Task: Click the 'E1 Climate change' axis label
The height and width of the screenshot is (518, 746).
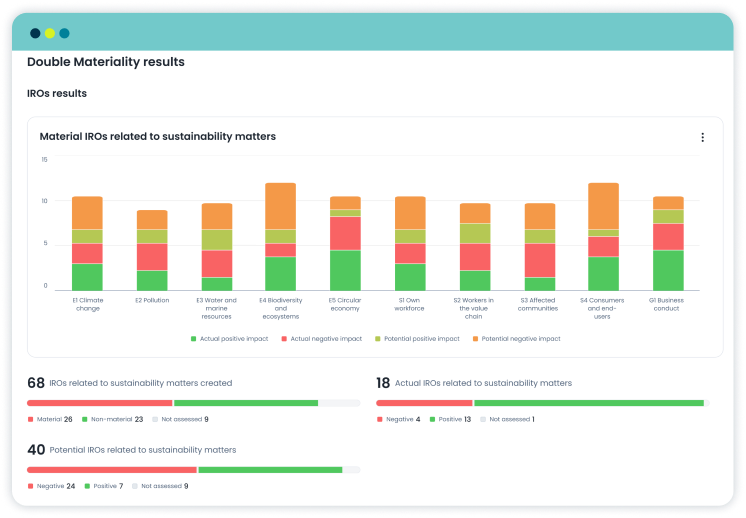Action: coord(88,304)
